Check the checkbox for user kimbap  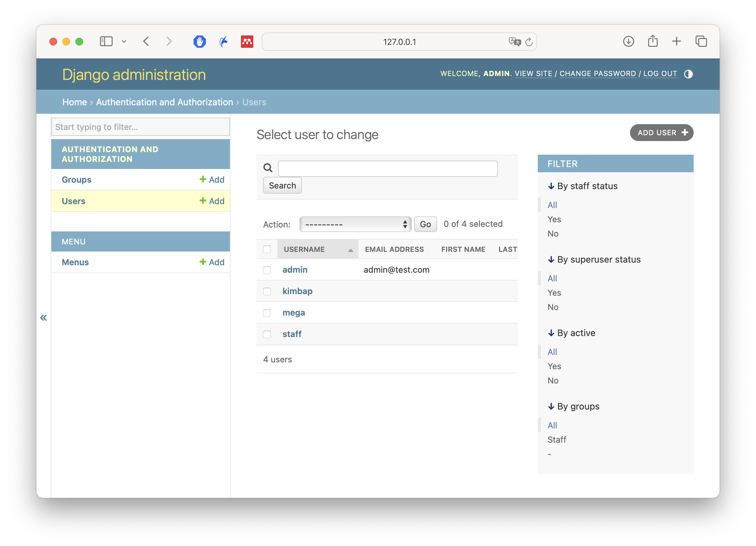click(267, 291)
